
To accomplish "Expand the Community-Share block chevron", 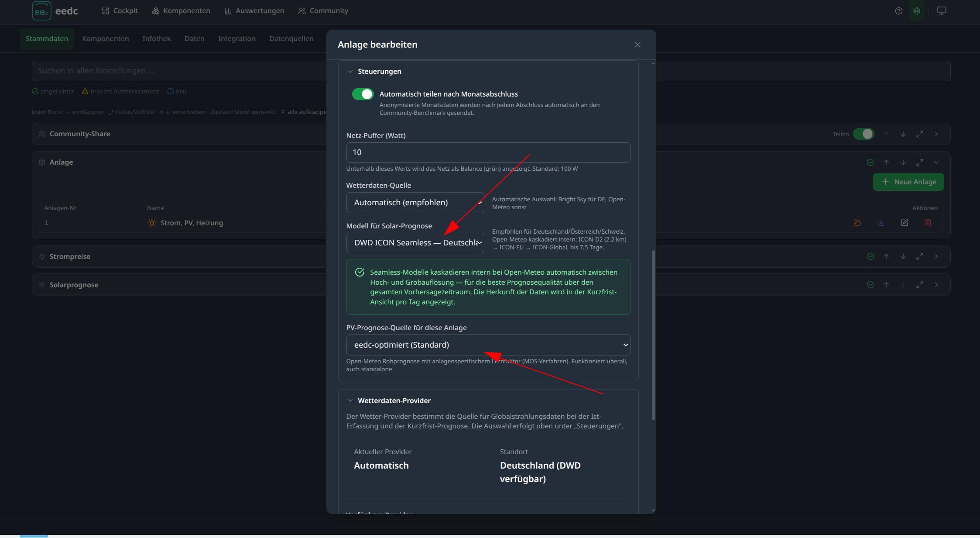I will pos(936,134).
